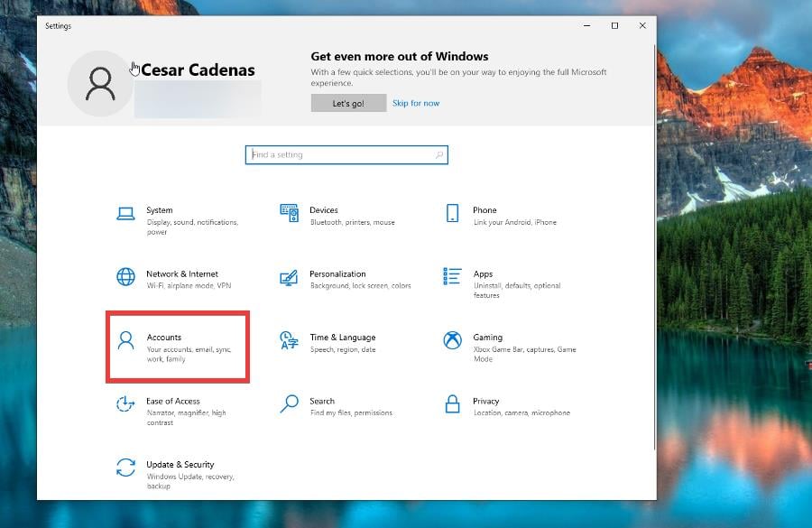812x528 pixels.
Task: Open the Update & Security icon
Action: 125,468
